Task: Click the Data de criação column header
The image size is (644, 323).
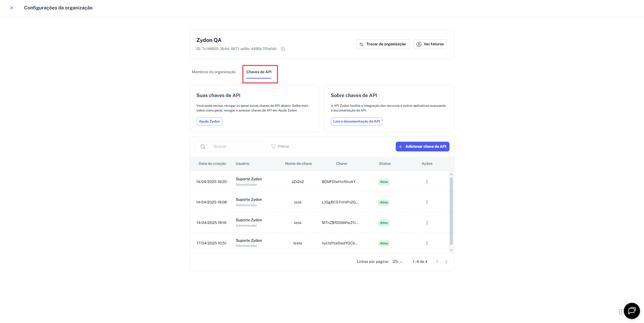Action: tap(212, 164)
